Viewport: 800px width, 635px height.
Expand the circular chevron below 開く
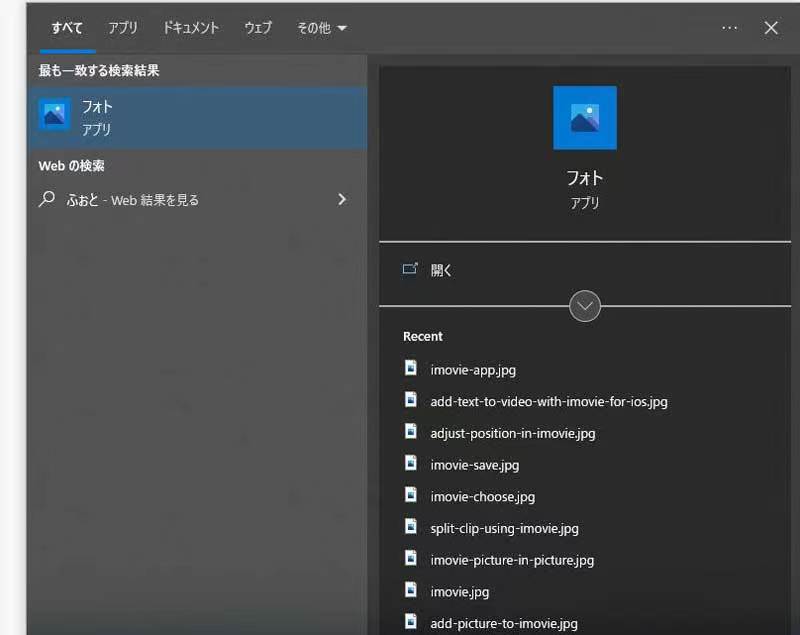[585, 306]
